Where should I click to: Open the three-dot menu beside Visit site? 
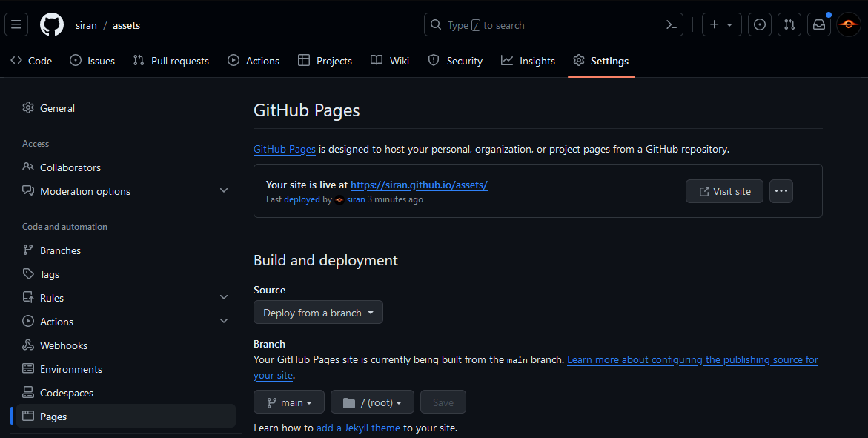click(781, 191)
